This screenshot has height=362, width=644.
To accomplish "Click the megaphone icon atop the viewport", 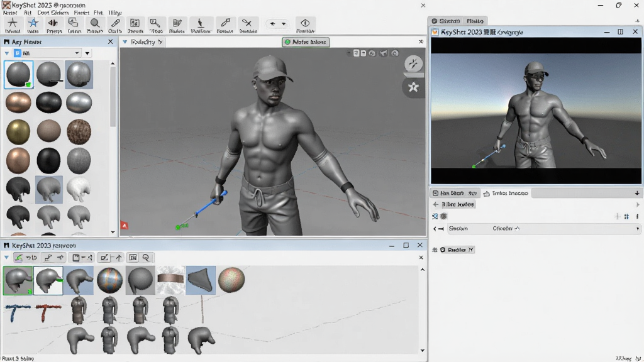I will (x=383, y=53).
